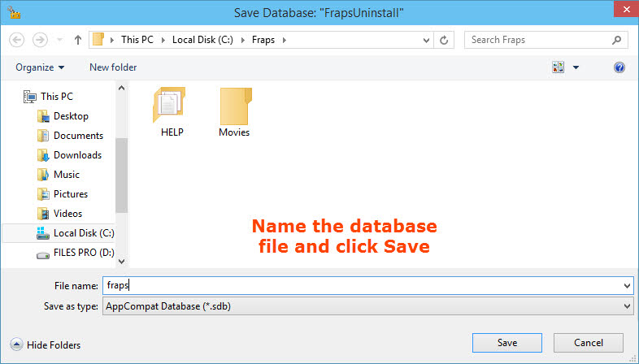Toggle Hide Folders

pos(46,344)
